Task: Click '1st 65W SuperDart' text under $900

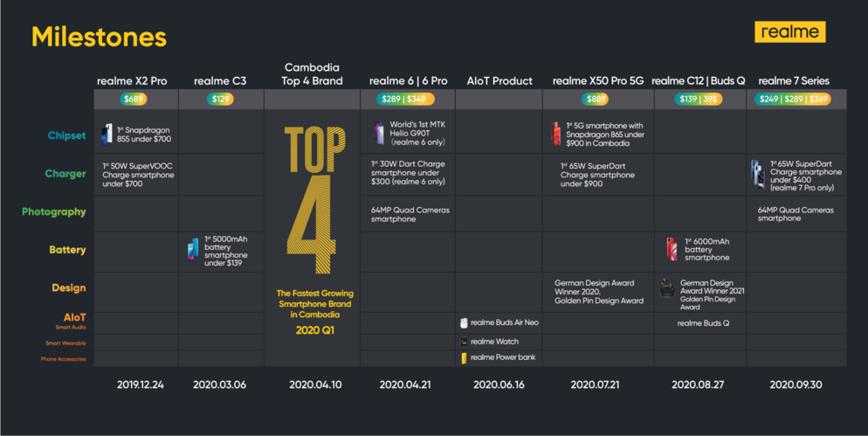Action: coord(597,175)
